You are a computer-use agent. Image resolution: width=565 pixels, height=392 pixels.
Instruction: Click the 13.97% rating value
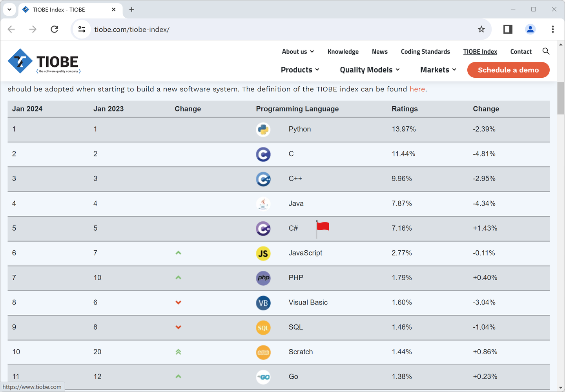point(404,129)
